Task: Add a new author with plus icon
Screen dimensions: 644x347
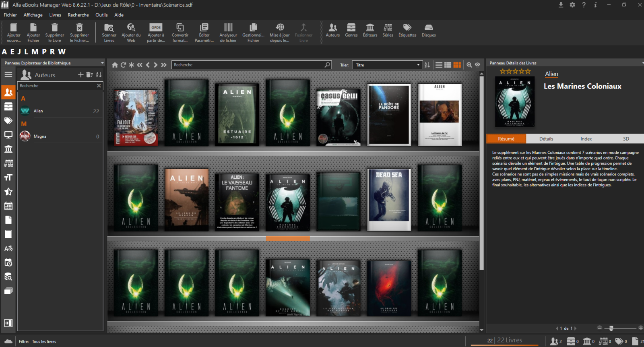Action: point(80,75)
